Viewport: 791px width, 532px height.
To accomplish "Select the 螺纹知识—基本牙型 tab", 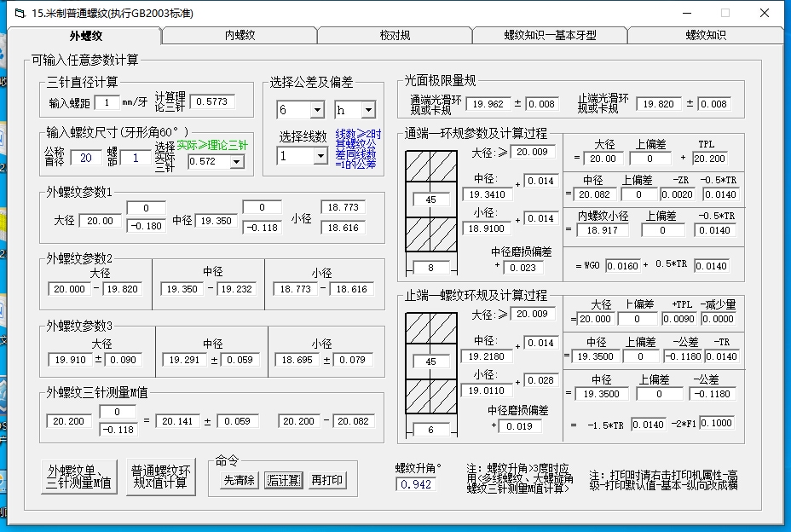I will pyautogui.click(x=550, y=35).
